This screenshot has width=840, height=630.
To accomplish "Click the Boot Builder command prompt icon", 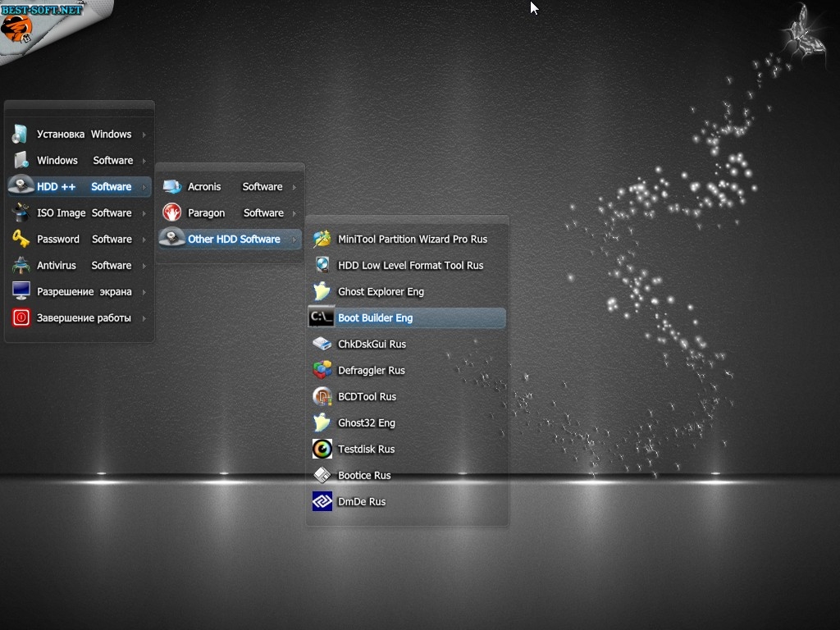I will pos(321,317).
